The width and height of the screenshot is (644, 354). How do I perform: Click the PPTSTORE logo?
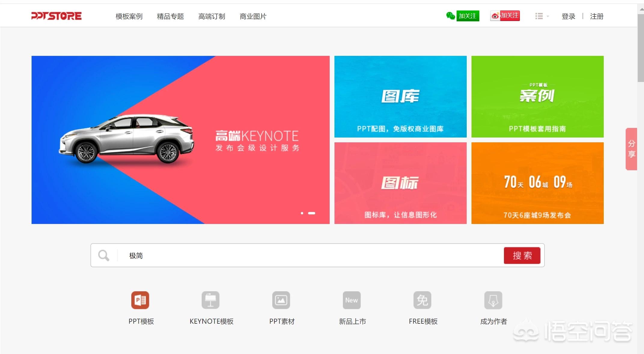[x=56, y=16]
